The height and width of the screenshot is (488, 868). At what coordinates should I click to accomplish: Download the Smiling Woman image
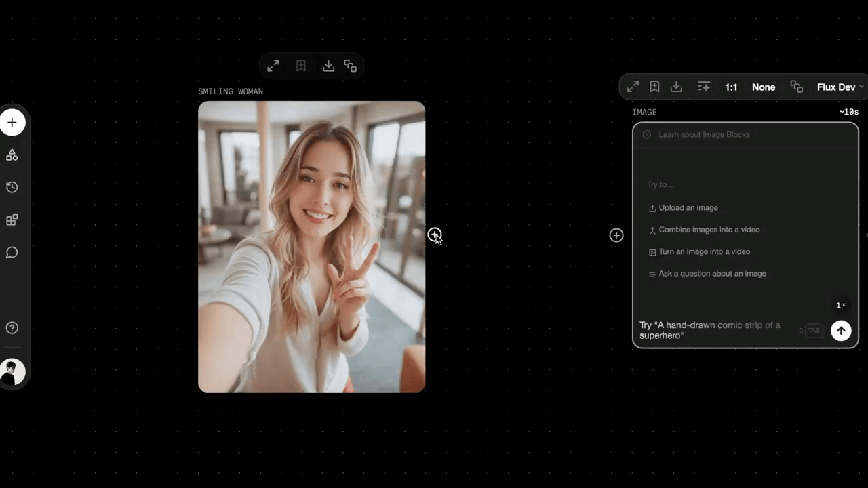[x=328, y=66]
